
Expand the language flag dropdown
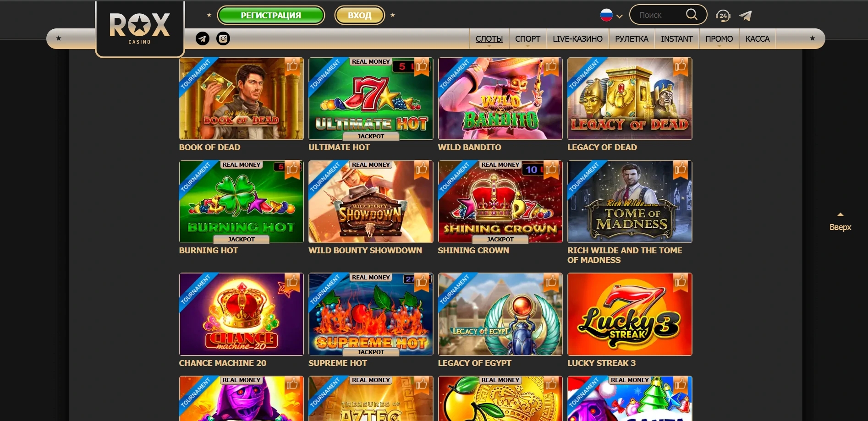click(x=611, y=15)
